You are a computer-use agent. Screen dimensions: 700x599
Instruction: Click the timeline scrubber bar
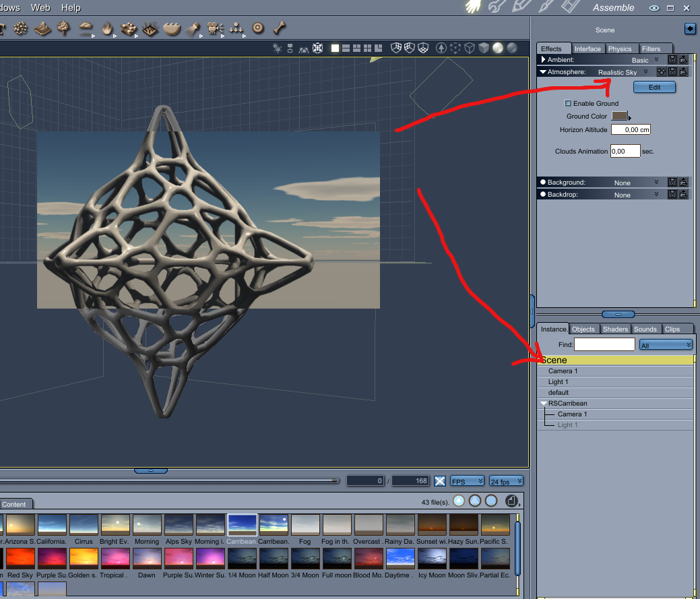[x=168, y=480]
